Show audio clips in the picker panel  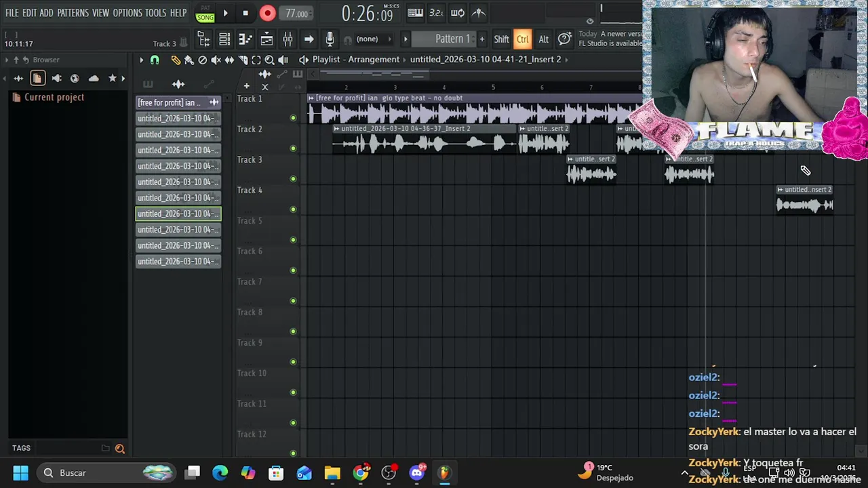coord(178,84)
